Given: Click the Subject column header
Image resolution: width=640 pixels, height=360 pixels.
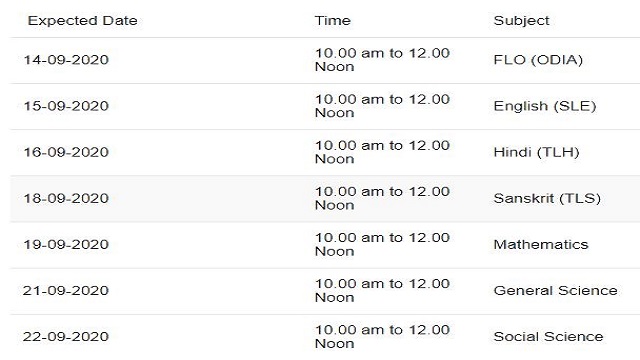Looking at the screenshot, I should [x=521, y=20].
